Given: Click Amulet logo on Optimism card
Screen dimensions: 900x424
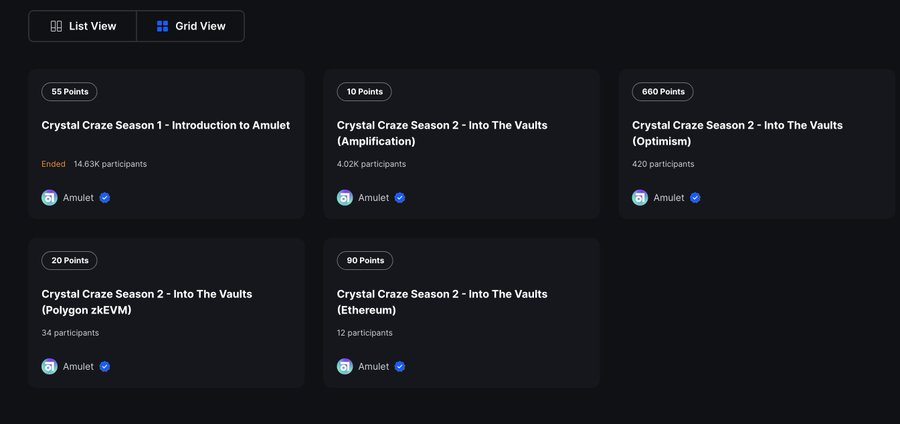Looking at the screenshot, I should pyautogui.click(x=640, y=198).
